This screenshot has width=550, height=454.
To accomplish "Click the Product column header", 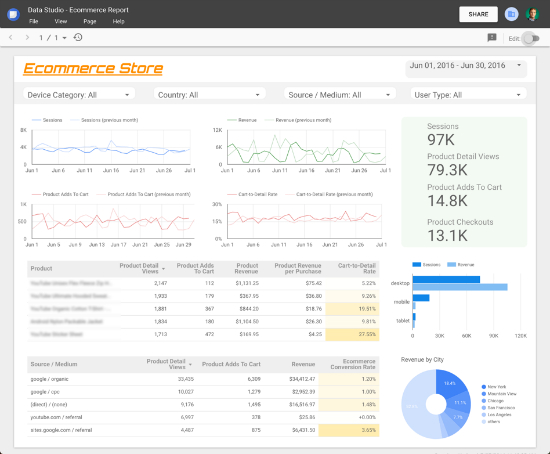I will (41, 268).
